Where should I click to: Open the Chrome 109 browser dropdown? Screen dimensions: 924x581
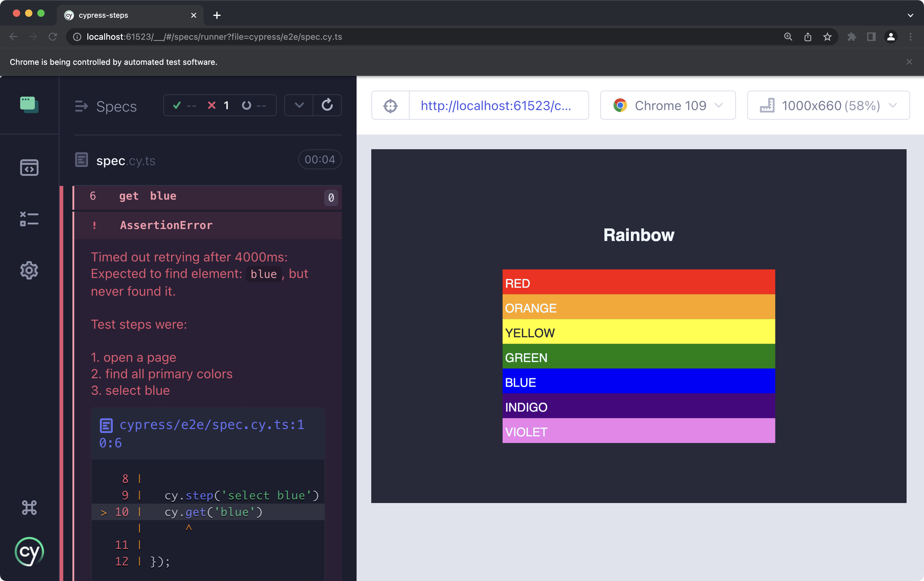click(667, 105)
